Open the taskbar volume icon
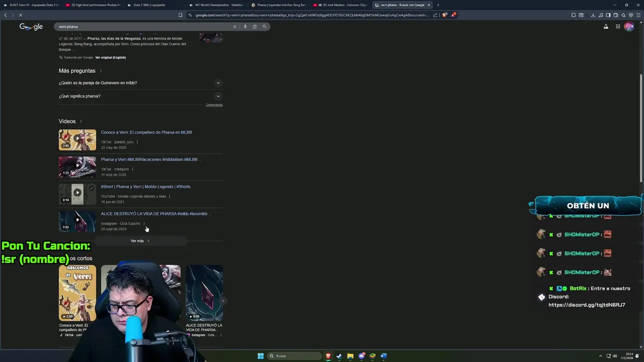Viewport: 644px width, 362px height. [615, 356]
